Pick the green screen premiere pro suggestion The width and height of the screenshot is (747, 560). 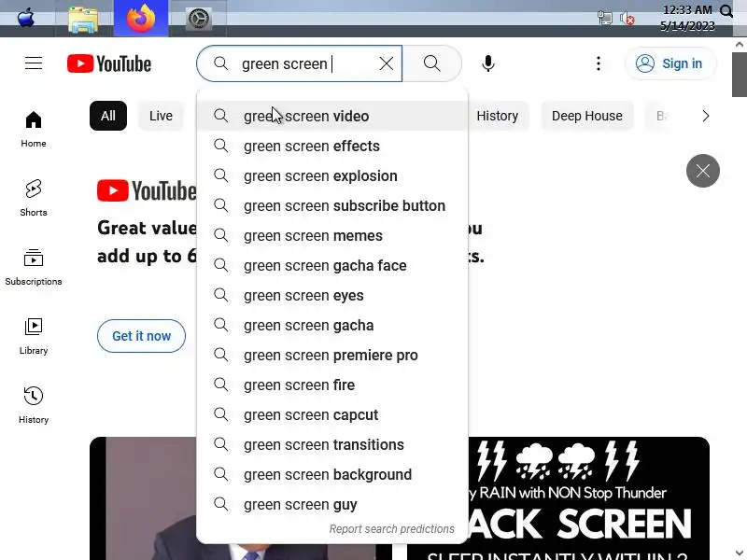coord(332,356)
